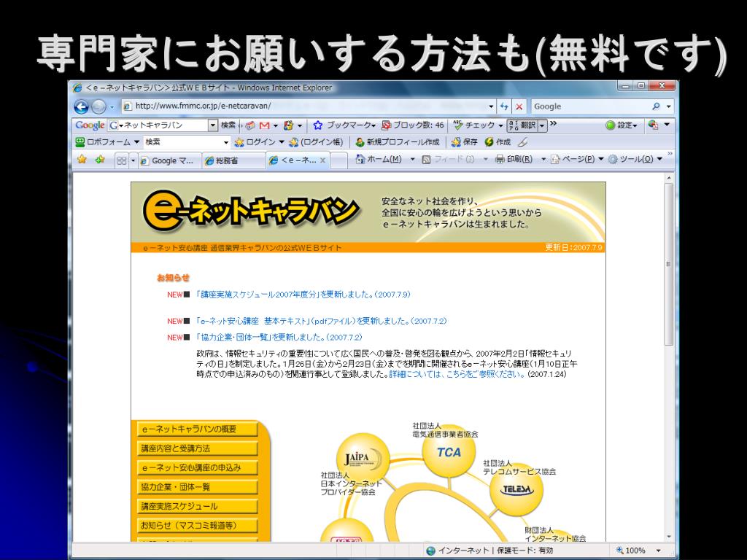Click the ツール gear icon

point(613,159)
